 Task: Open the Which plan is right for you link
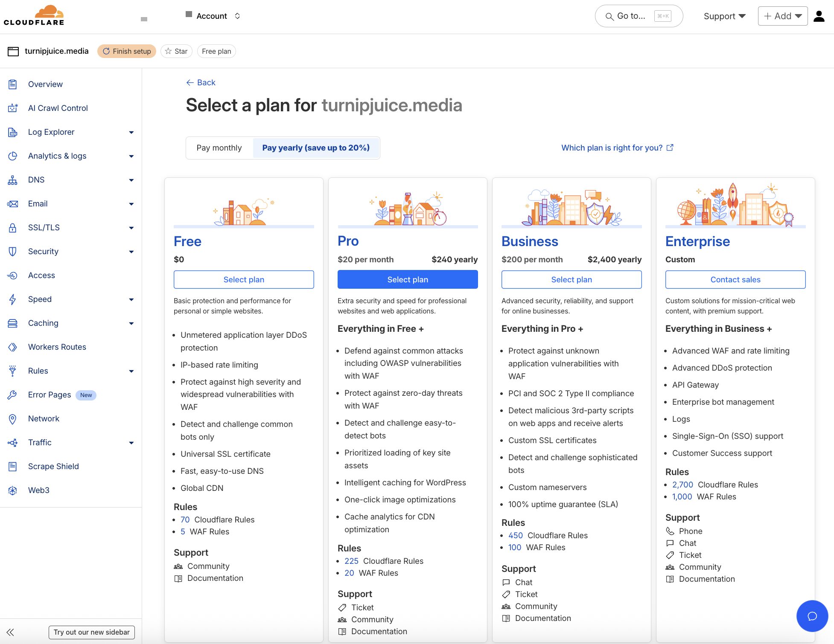click(612, 148)
